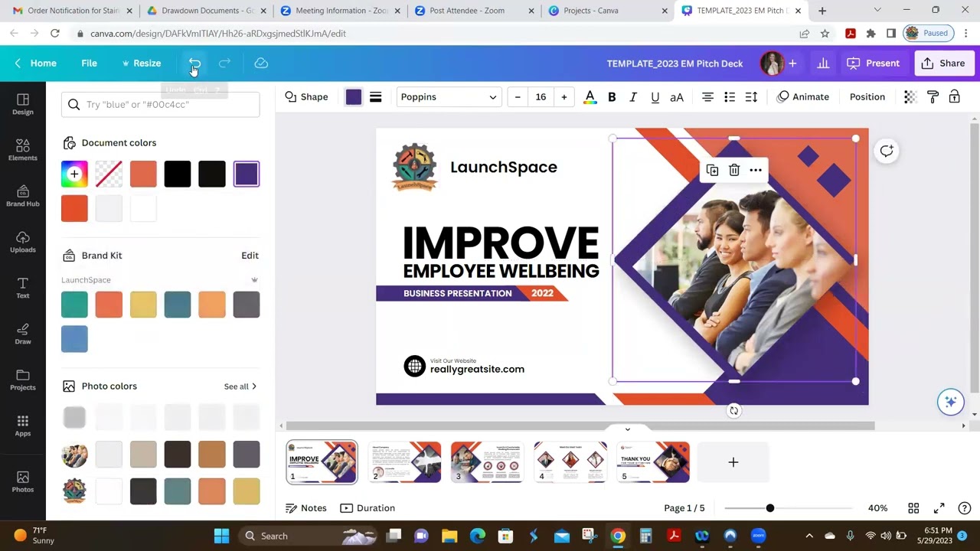The image size is (980, 551).
Task: Collapse the page thumbnails strip chevron
Action: click(628, 429)
